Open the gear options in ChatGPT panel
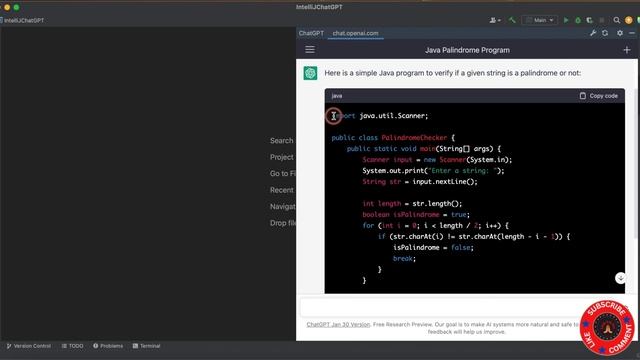Screen dimensions: 640x360 620,33
